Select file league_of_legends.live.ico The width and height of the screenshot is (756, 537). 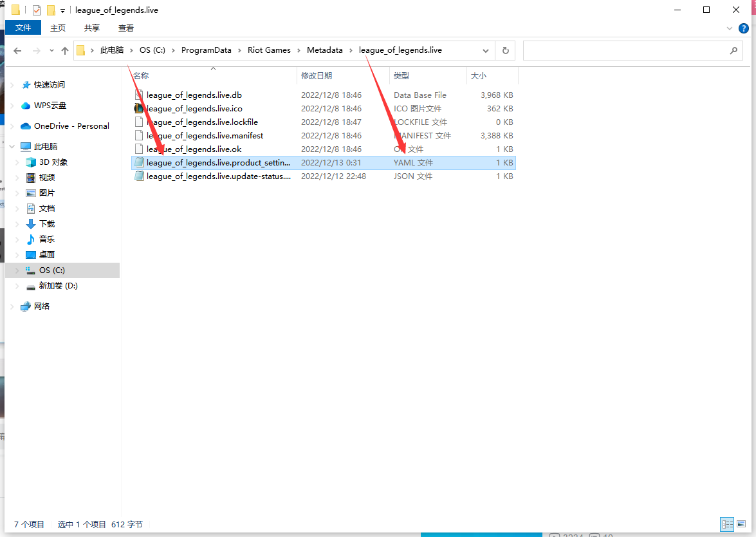point(194,109)
